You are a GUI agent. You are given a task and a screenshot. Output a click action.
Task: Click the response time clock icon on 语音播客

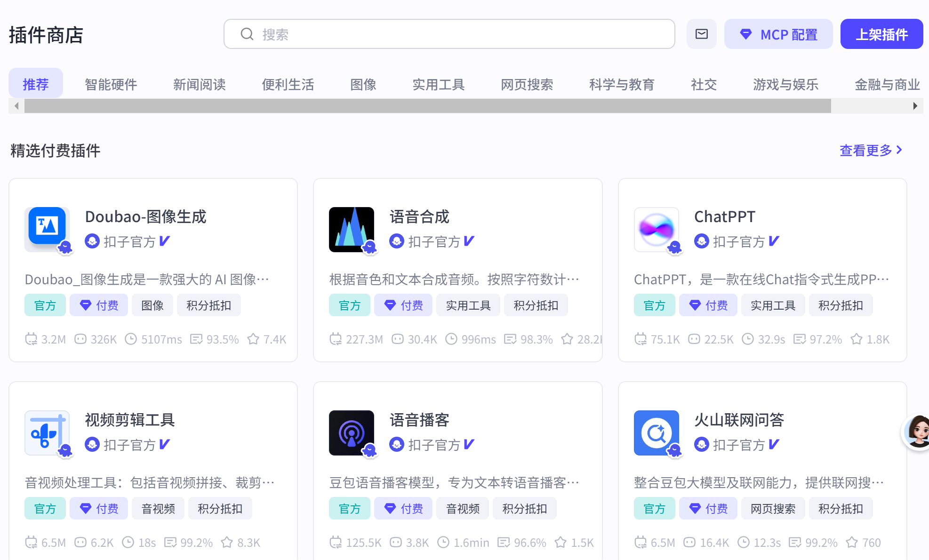[443, 542]
